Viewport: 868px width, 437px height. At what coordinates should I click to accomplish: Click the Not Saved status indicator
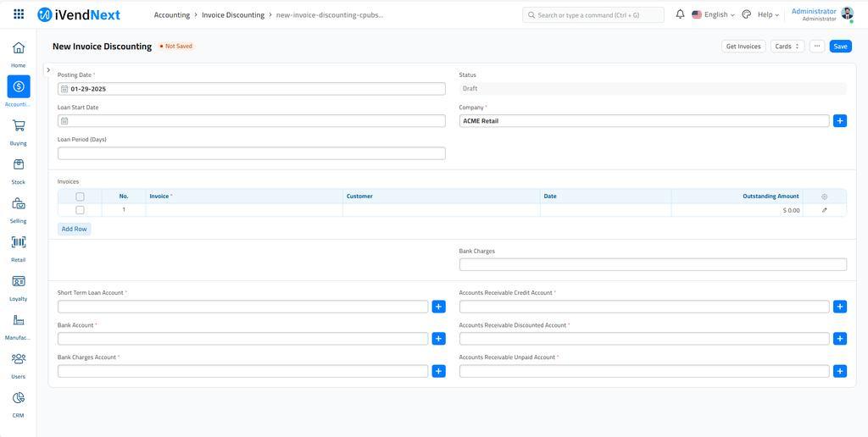tap(176, 47)
